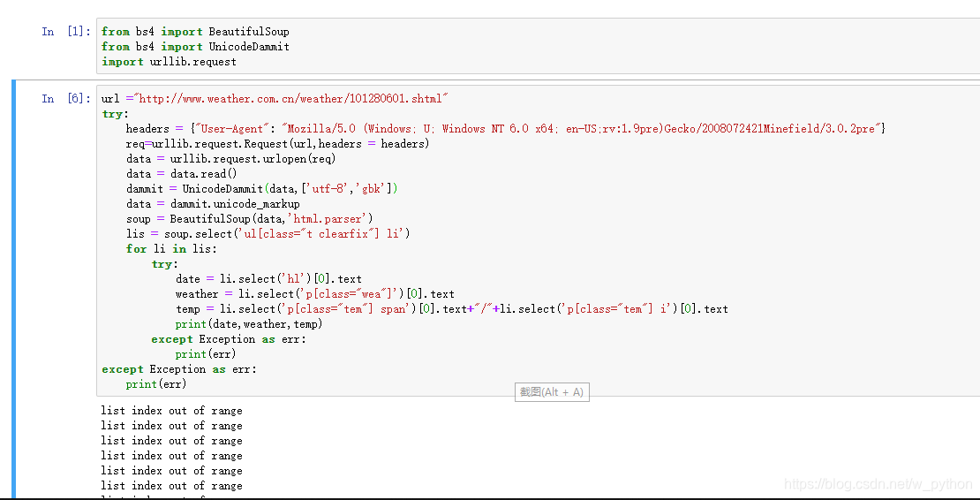Viewport: 980px width, 500px height.
Task: Click the 'data = dammit.unicode_markup' line
Action: click(x=213, y=204)
